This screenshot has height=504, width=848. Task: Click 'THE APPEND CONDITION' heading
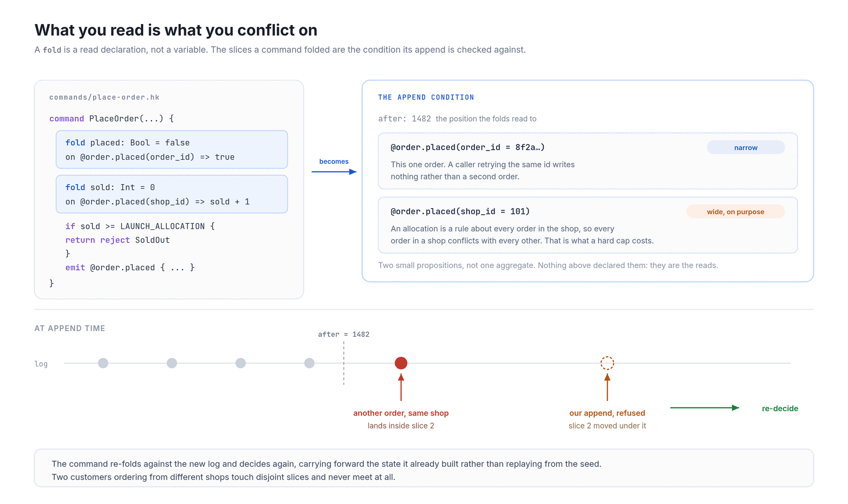pos(426,98)
